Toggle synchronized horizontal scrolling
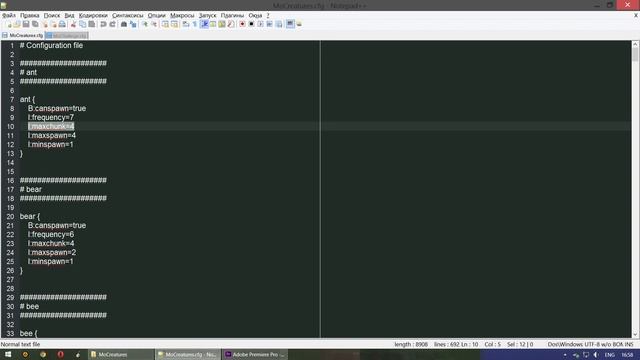The width and height of the screenshot is (640, 360). pyautogui.click(x=174, y=24)
